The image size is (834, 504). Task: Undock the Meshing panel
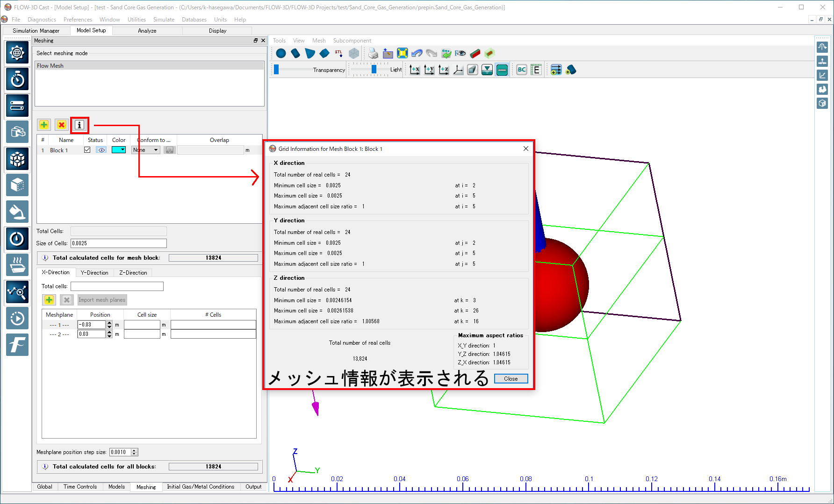click(x=256, y=41)
